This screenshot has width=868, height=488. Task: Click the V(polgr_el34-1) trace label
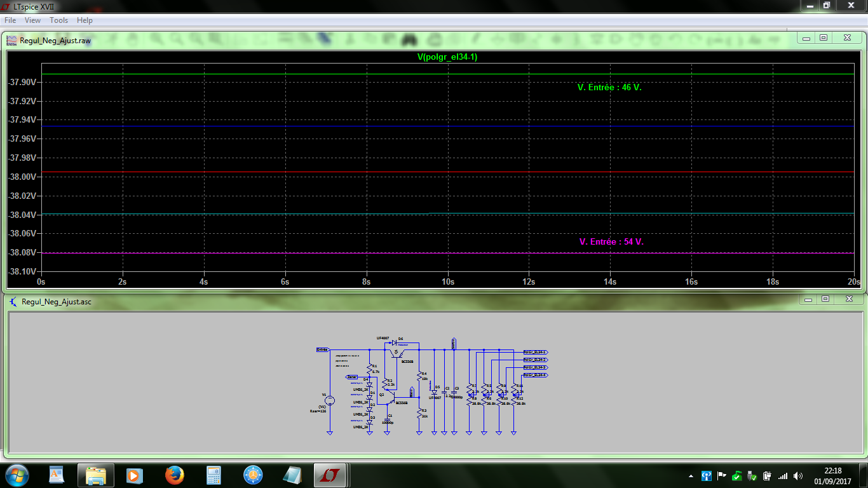[x=447, y=57]
